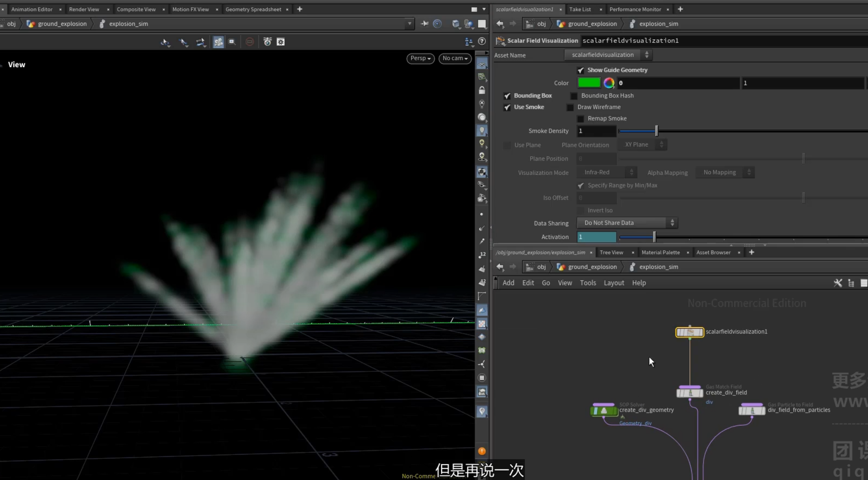Switch to the Geometry Spreadsheet tab
The width and height of the screenshot is (868, 480).
[253, 9]
